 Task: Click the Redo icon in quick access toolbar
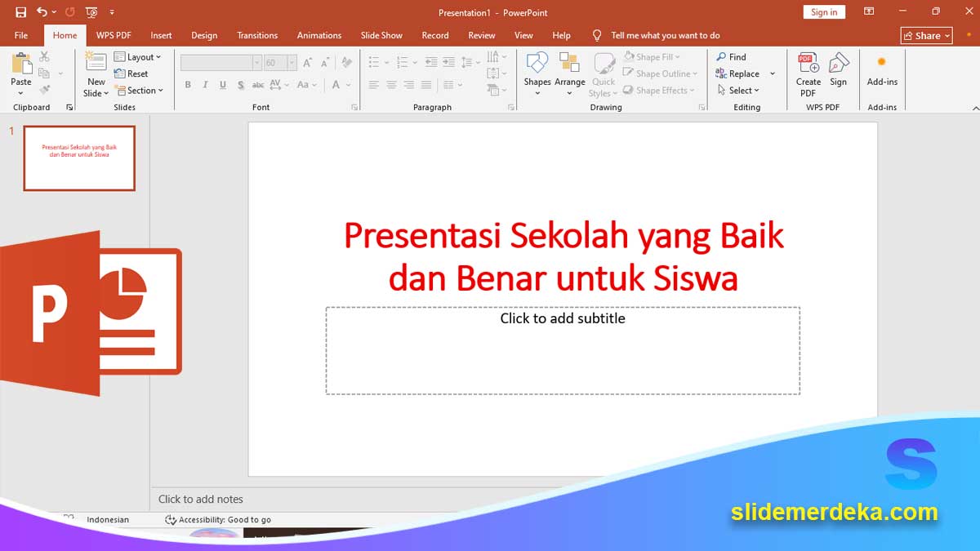point(69,12)
